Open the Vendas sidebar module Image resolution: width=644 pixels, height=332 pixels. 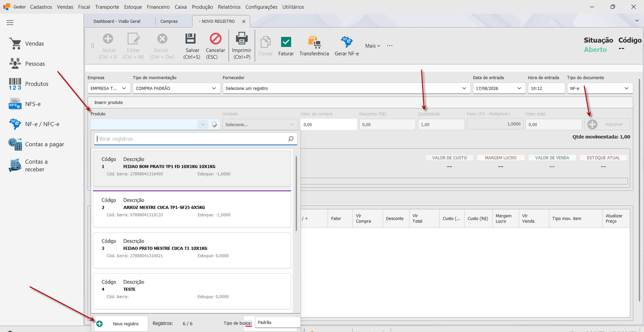[27, 43]
